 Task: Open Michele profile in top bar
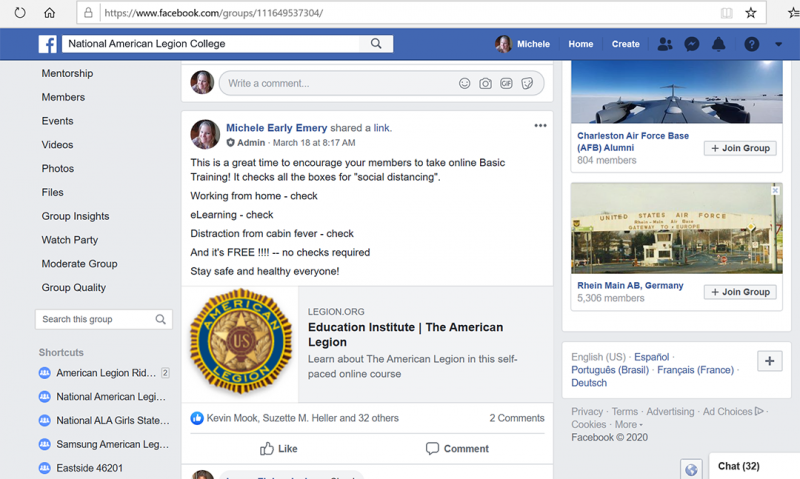tap(522, 44)
